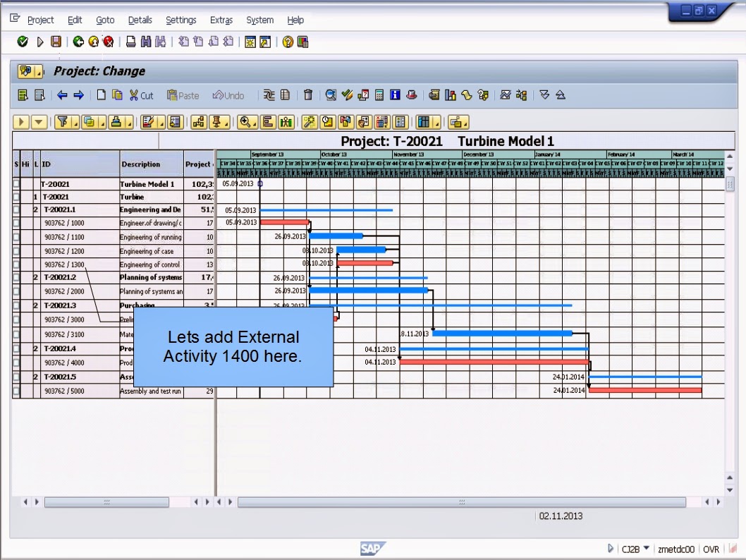The image size is (746, 560).
Task: Select the checkbox for the Assembly and test run row
Action: (16, 389)
